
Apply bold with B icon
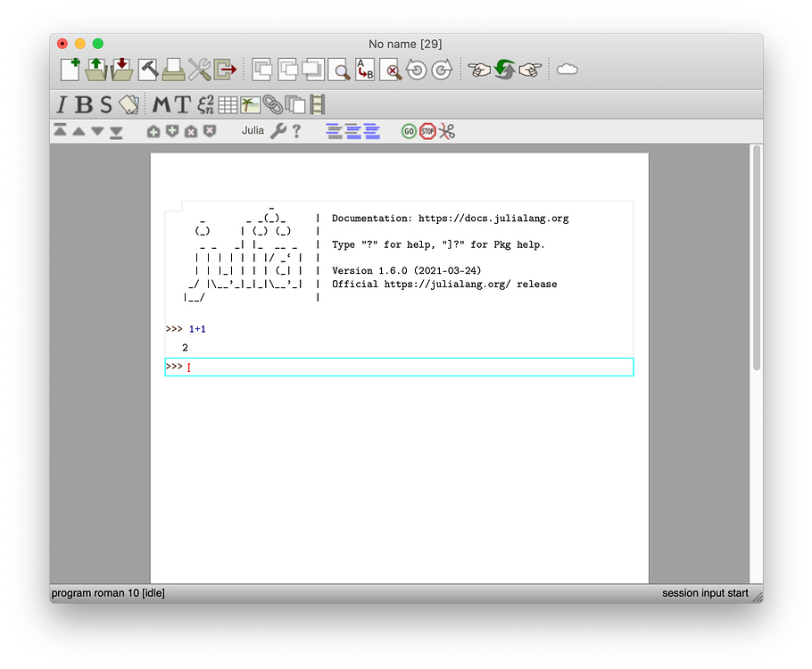click(84, 104)
